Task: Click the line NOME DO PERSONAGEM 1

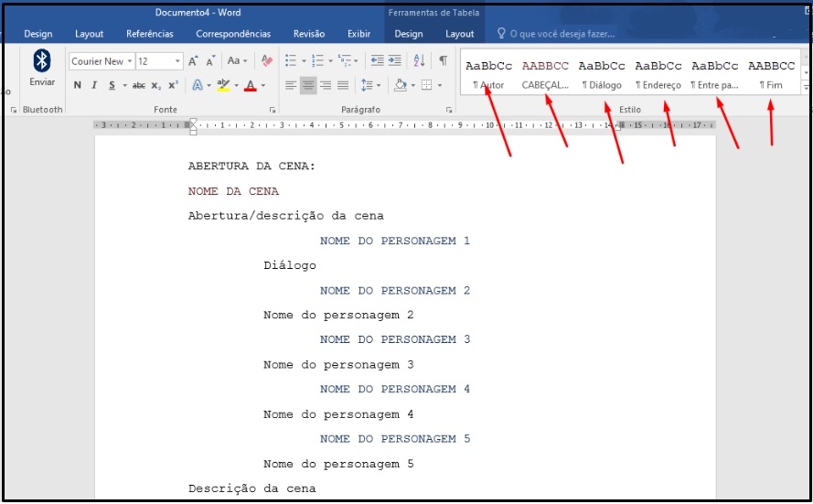Action: click(394, 241)
